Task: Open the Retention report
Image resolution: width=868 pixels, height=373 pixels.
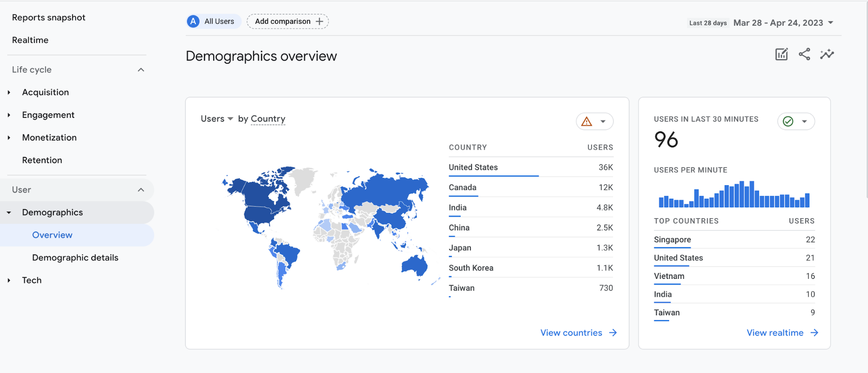Action: coord(42,160)
